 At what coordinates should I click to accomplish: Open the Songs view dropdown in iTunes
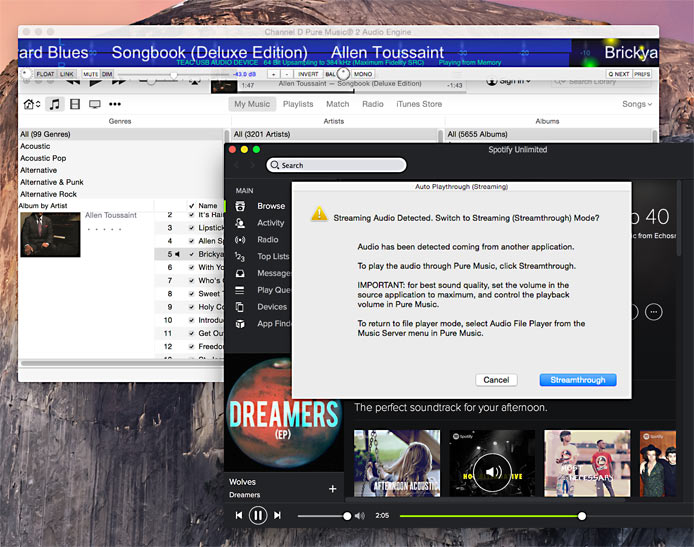point(637,104)
